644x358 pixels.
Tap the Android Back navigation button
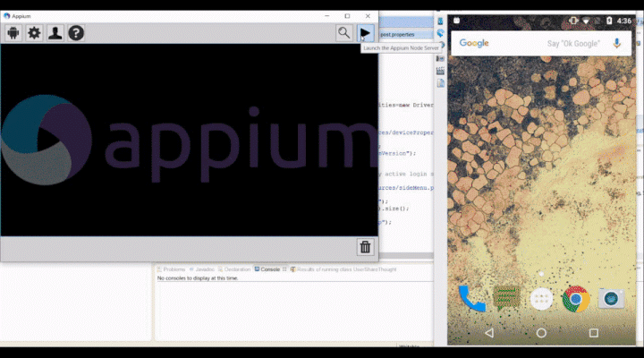[x=489, y=333]
